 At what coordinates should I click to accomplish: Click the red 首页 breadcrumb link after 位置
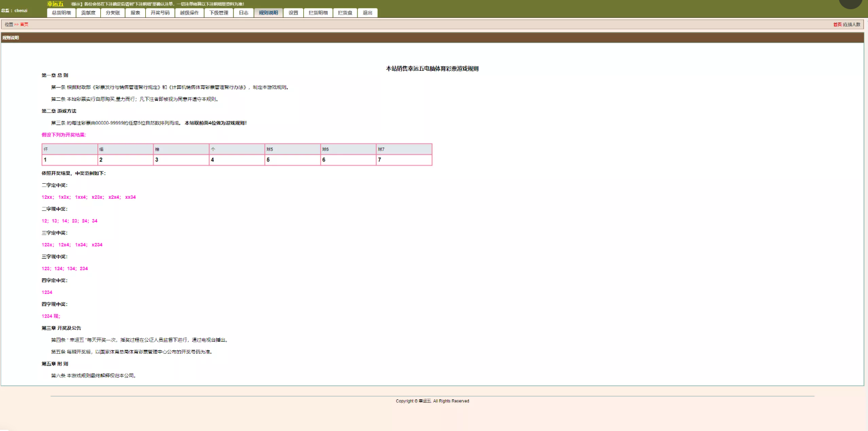pyautogui.click(x=24, y=25)
